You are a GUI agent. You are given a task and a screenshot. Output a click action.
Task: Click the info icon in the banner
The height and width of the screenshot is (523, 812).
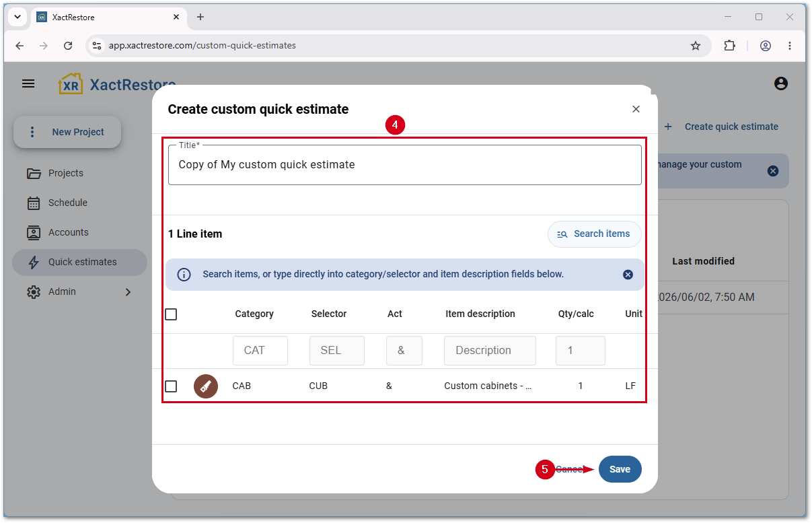click(x=184, y=275)
